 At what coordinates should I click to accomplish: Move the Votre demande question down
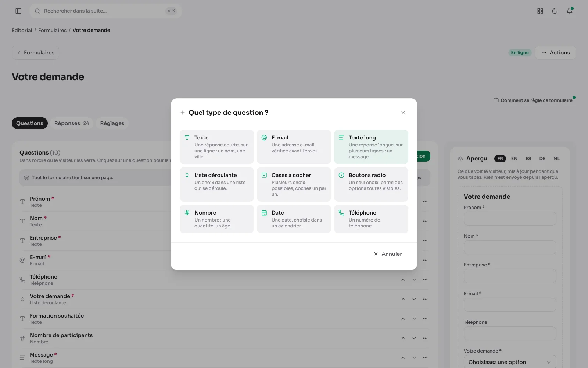tap(414, 299)
